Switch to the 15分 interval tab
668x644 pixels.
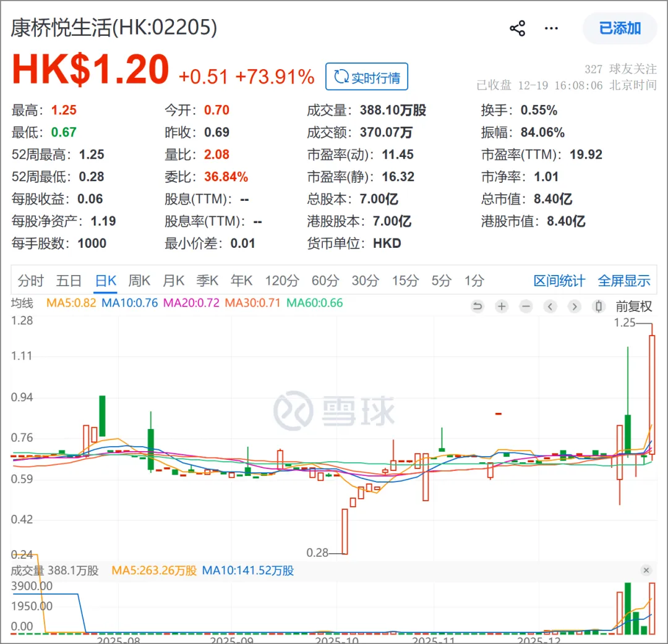point(406,281)
